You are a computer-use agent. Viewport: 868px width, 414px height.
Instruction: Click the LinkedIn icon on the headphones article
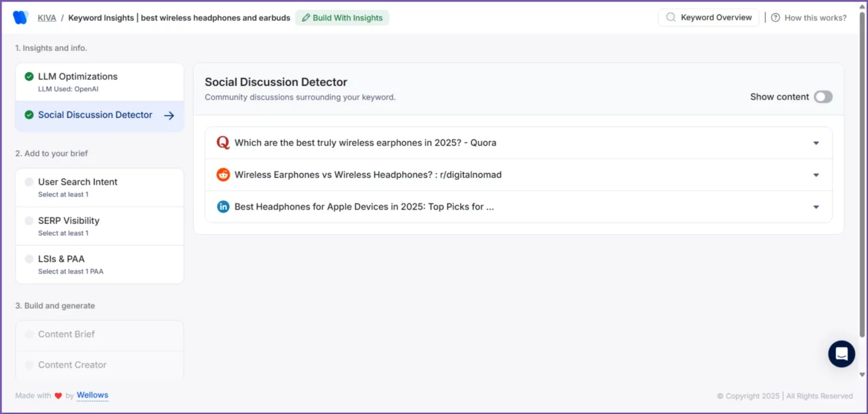(x=223, y=206)
